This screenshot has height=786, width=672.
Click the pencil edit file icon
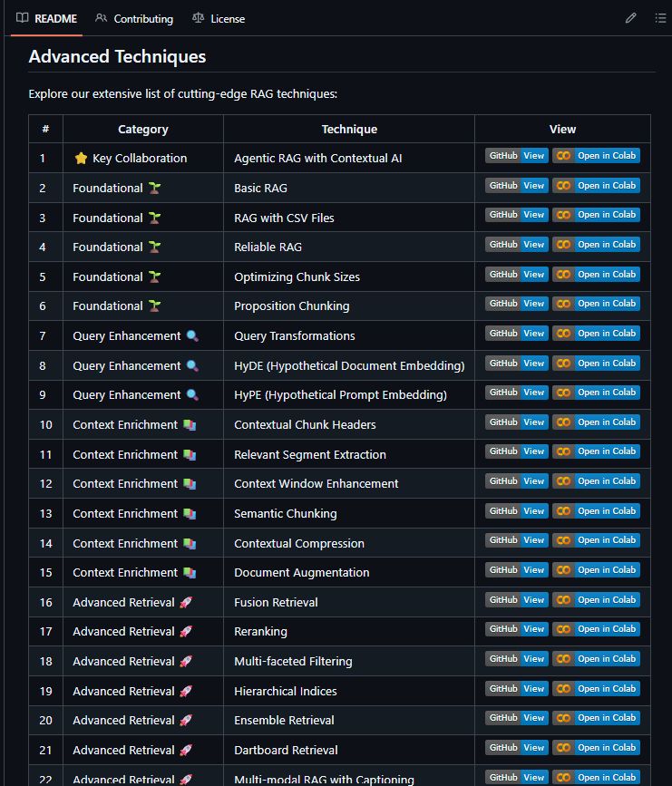point(630,18)
